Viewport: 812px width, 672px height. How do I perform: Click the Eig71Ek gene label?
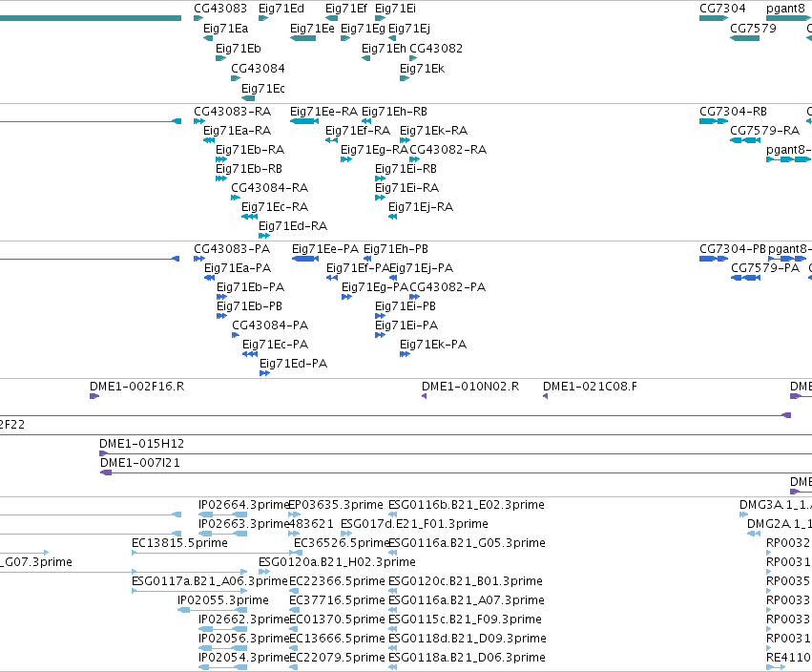point(422,69)
